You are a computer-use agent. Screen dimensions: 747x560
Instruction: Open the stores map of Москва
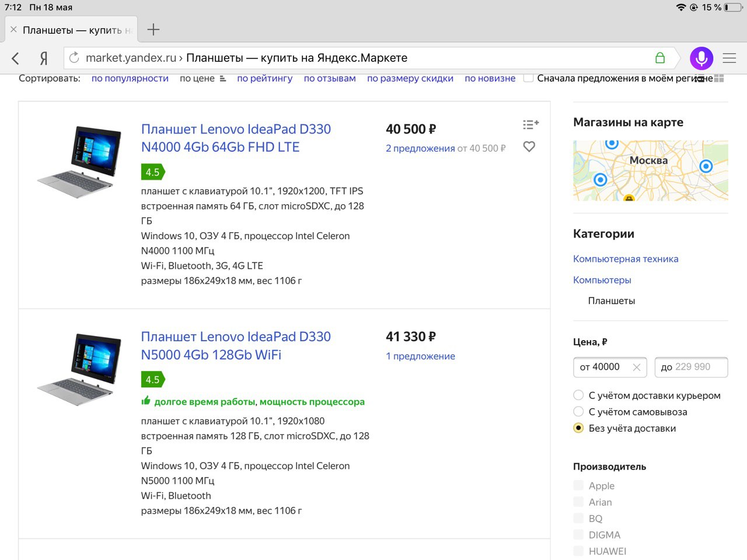(651, 170)
